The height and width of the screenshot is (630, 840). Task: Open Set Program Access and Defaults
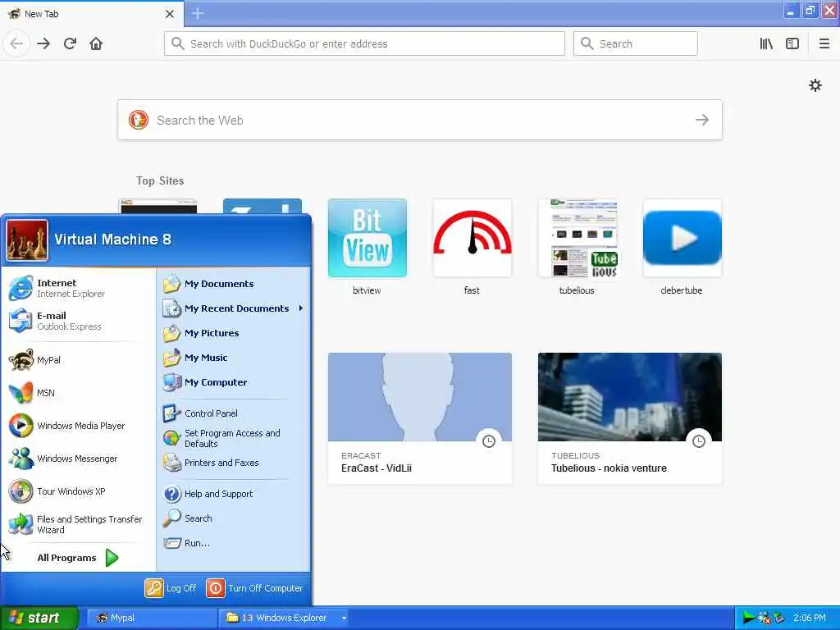pyautogui.click(x=234, y=438)
